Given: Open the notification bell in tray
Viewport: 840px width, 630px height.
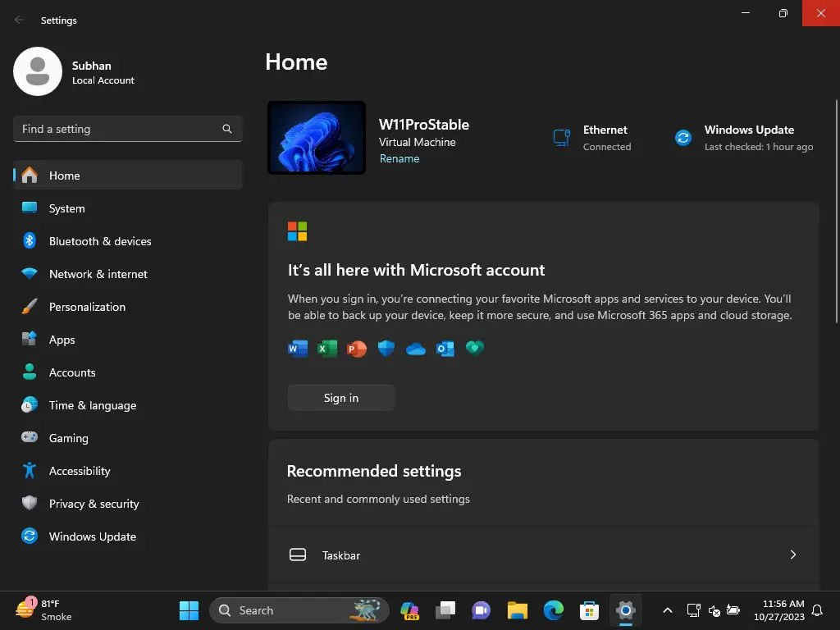Looking at the screenshot, I should (818, 610).
